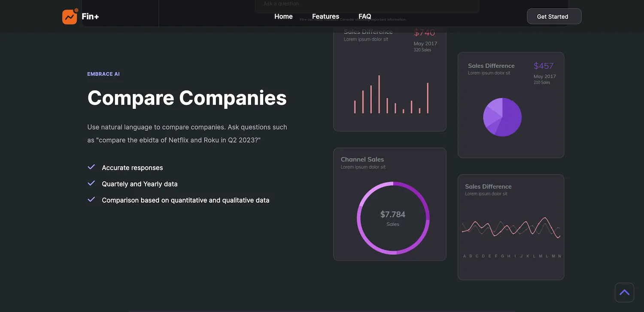Click the Compare Companies heading

coord(187,98)
